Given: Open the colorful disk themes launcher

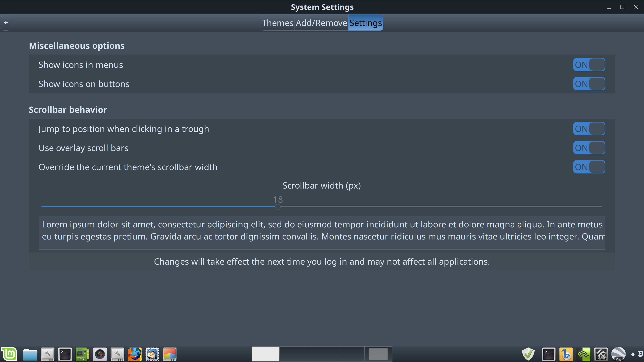Looking at the screenshot, I should coord(170,354).
